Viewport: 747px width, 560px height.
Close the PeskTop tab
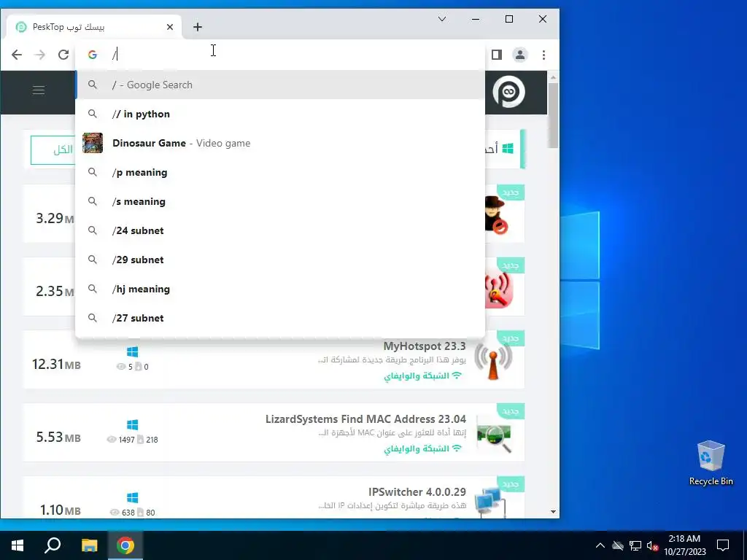pos(169,27)
